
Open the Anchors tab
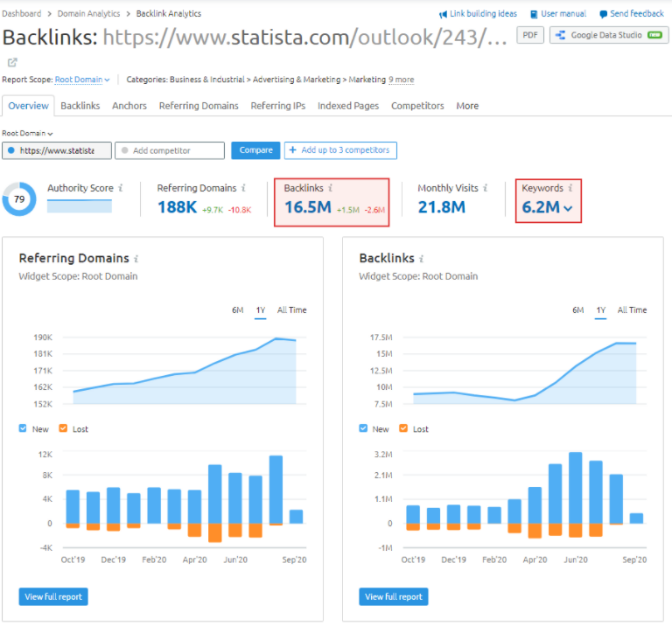point(129,106)
